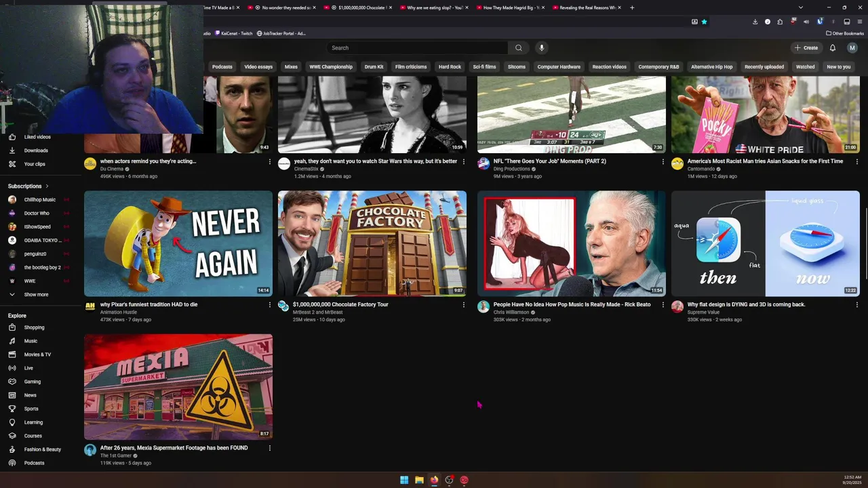The height and width of the screenshot is (488, 868).
Task: Open options for flat design is DYING video
Action: [857, 305]
